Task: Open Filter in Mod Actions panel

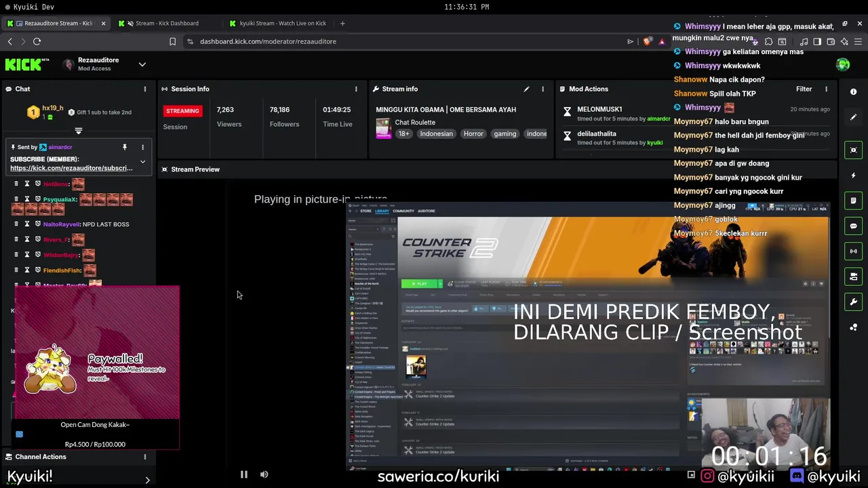Action: 804,89
